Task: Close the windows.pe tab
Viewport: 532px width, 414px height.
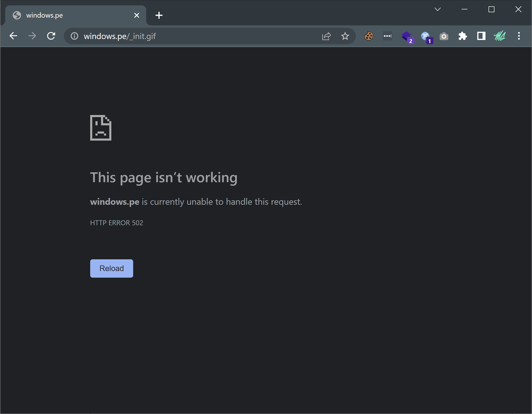Action: tap(137, 15)
